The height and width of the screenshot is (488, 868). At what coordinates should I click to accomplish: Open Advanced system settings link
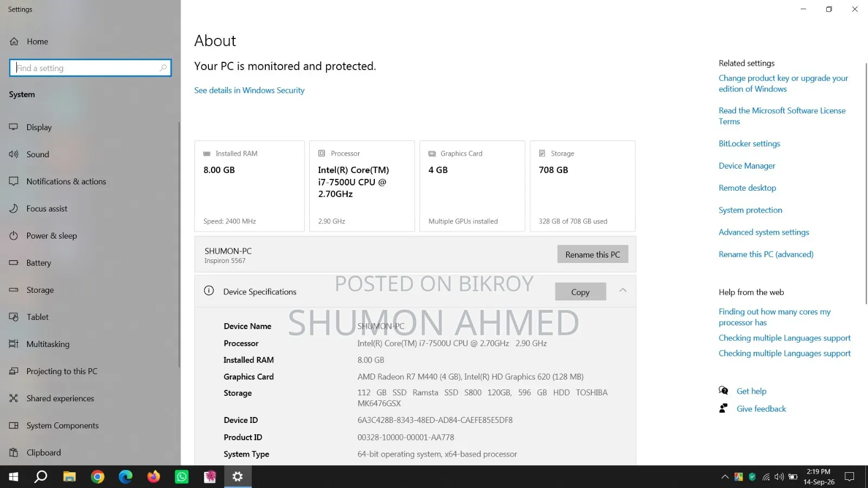[764, 233]
